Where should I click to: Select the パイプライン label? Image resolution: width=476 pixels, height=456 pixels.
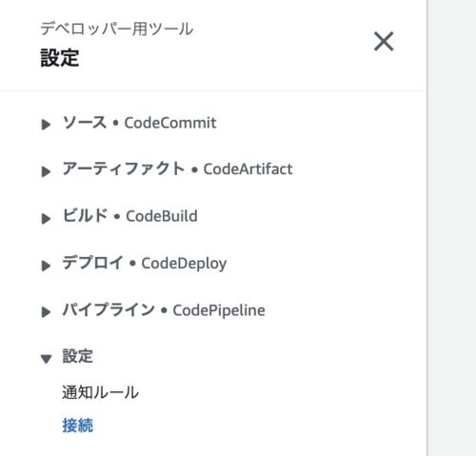tap(109, 309)
